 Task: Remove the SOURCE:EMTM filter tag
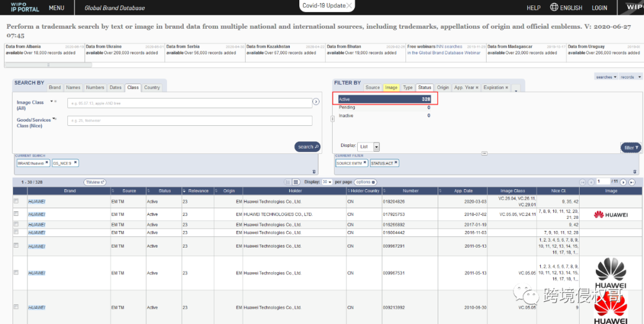[365, 162]
